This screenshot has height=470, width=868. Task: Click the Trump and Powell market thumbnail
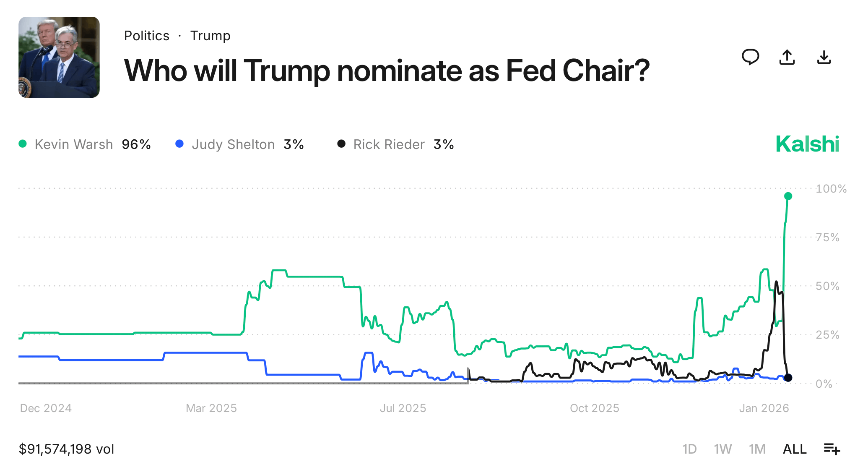point(59,57)
